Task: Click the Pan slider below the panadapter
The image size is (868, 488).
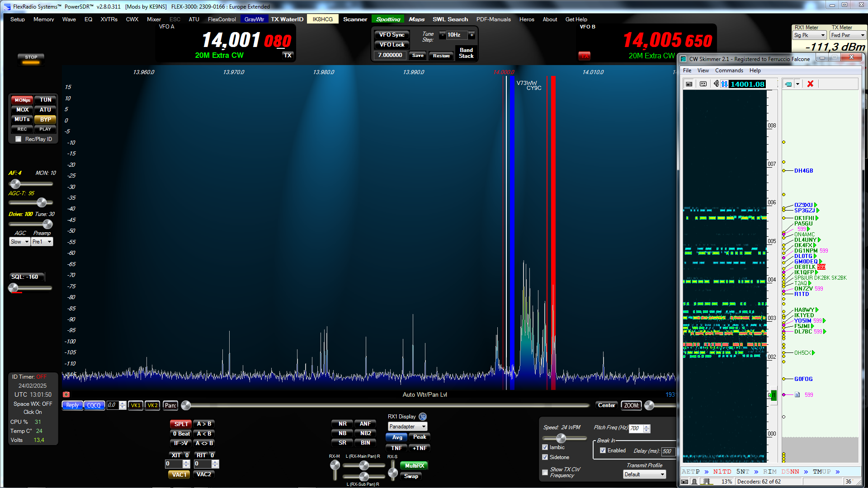Action: pyautogui.click(x=385, y=406)
